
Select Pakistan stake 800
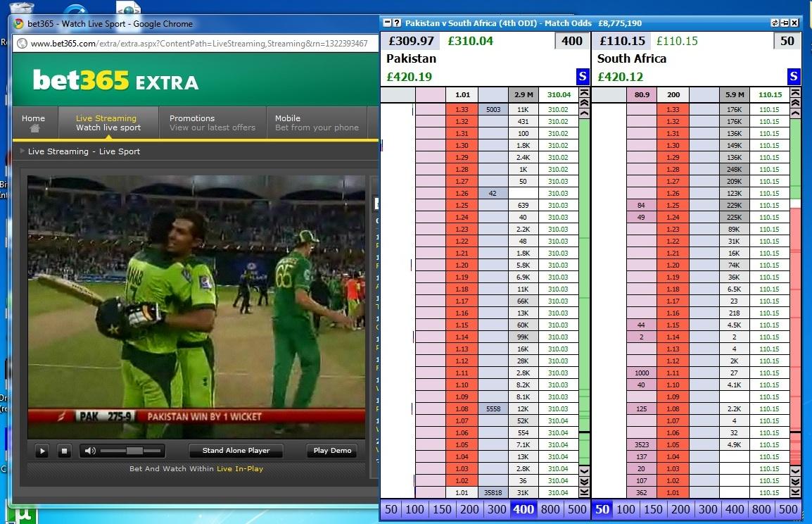coord(550,509)
